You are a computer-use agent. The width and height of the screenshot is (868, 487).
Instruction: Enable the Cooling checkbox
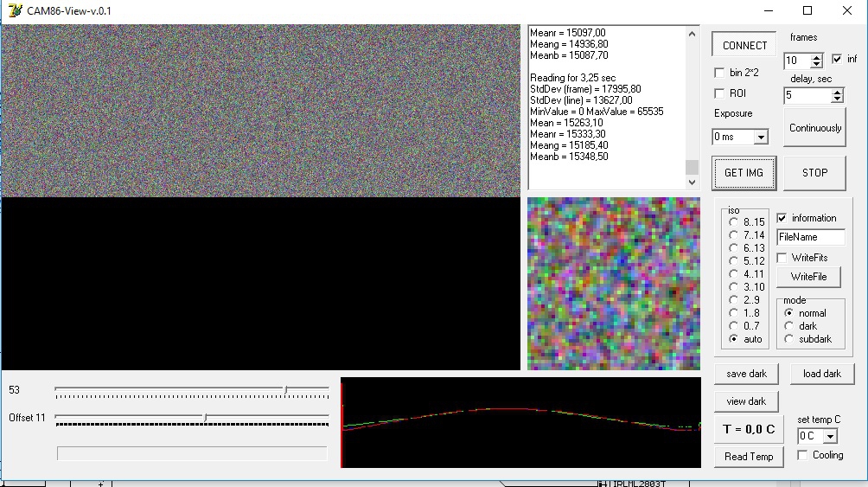802,455
